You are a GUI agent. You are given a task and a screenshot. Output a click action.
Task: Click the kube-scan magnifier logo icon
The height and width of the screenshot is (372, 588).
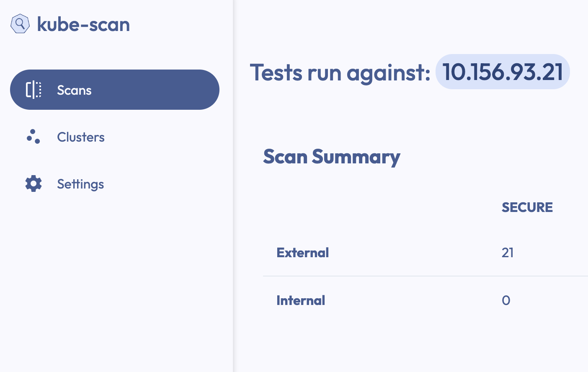click(20, 24)
